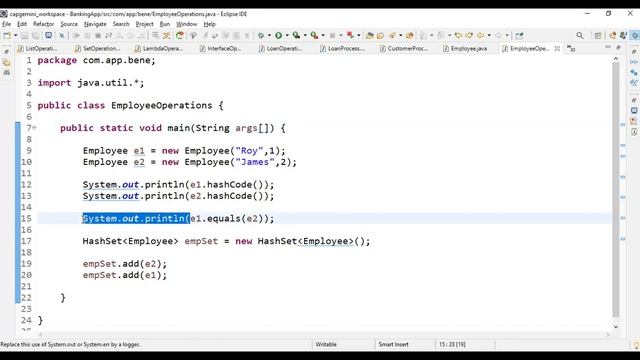This screenshot has height=360, width=640.
Task: Restore the minimized left view stack
Action: (7, 52)
